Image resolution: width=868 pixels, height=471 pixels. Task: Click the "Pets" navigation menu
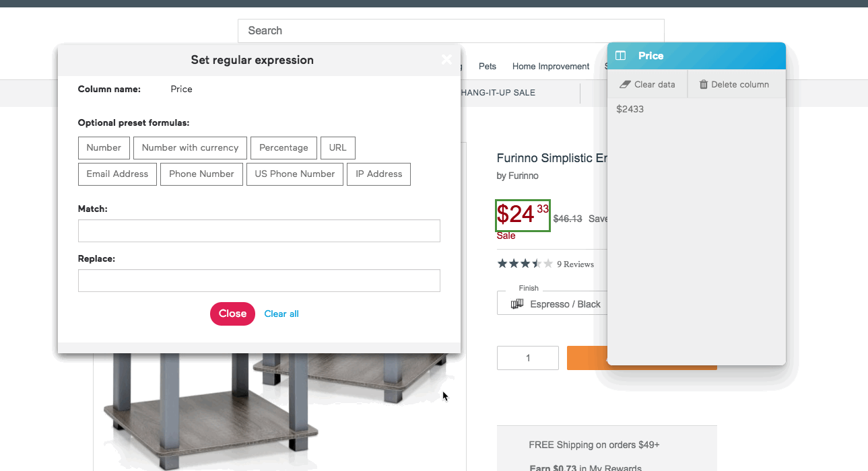[x=487, y=66]
